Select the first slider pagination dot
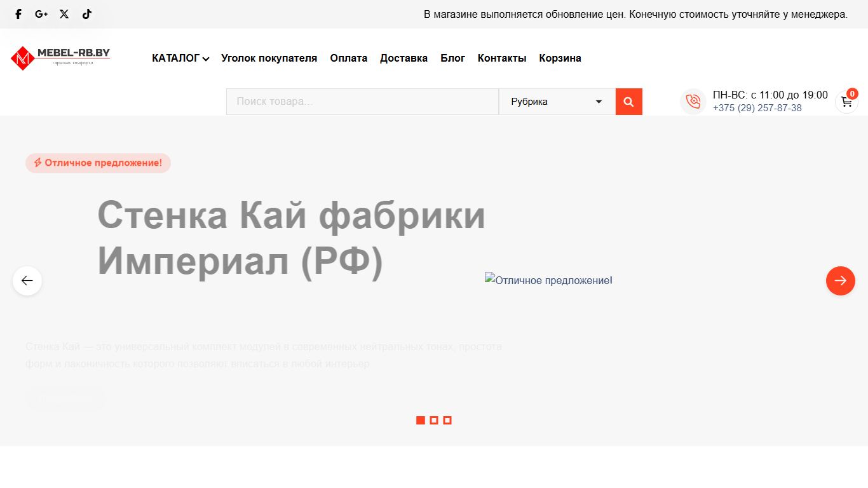Viewport: 868px width, 488px height. pyautogui.click(x=421, y=421)
